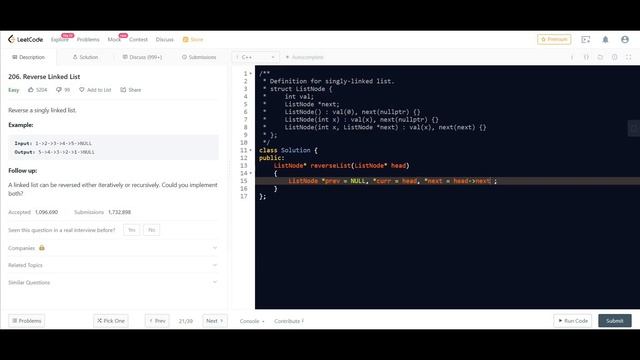Open the user profile avatar menu
The width and height of the screenshot is (640, 360).
[x=625, y=40]
